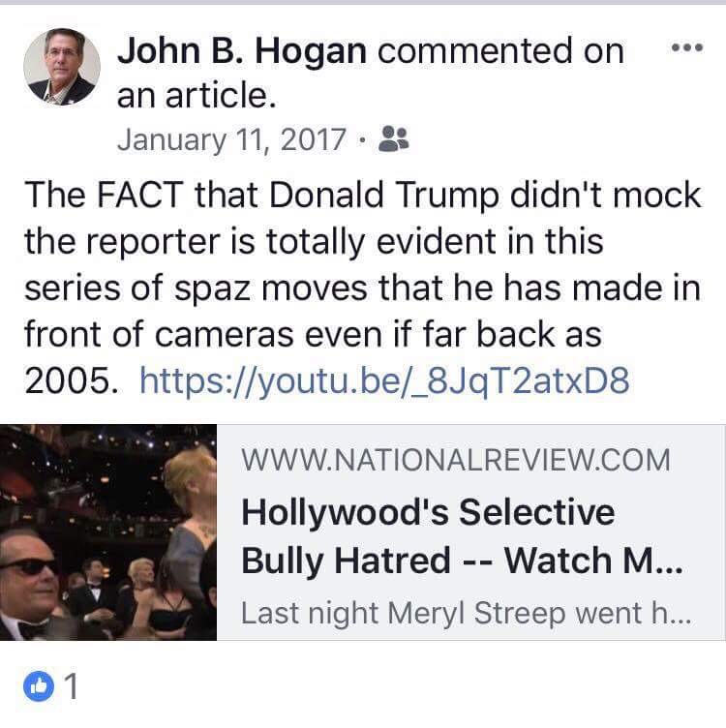Click the Last night Meryl Streep description
726x728 pixels.
(466, 614)
